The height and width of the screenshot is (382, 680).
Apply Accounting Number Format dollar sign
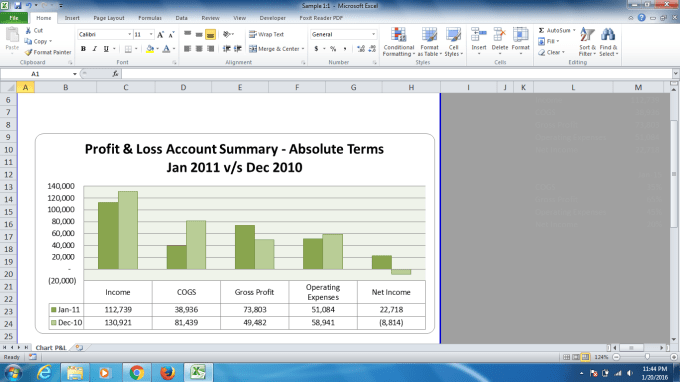316,49
